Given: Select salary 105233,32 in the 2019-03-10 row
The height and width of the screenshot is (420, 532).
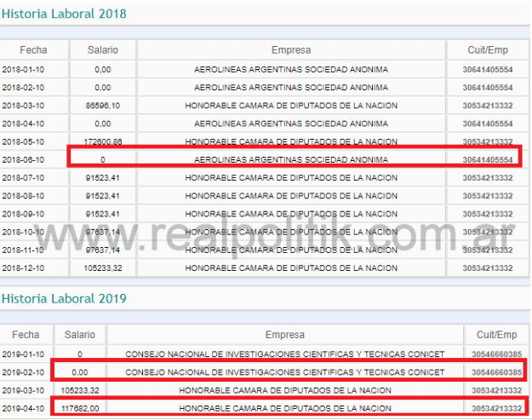Looking at the screenshot, I should (x=80, y=390).
